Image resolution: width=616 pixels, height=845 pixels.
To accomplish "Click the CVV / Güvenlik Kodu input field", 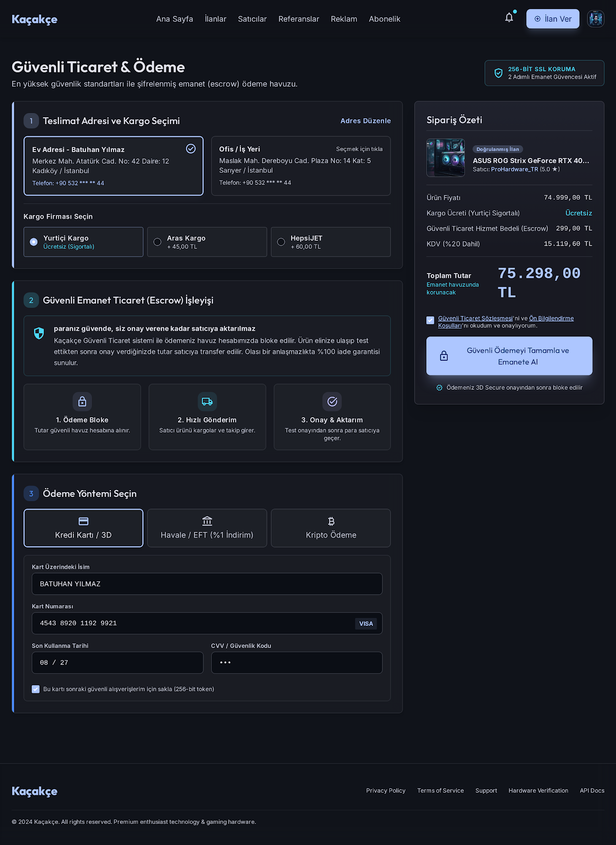I will (297, 663).
